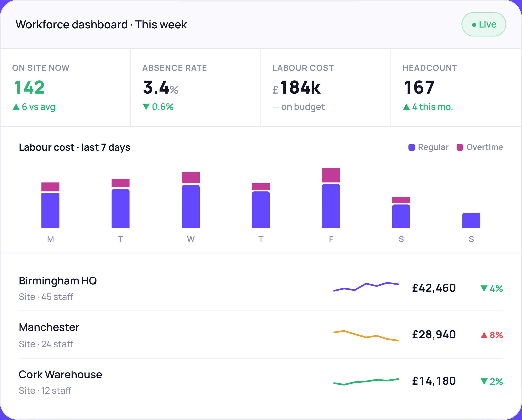
Task: Click Friday's regular cost bar
Action: coord(331,206)
